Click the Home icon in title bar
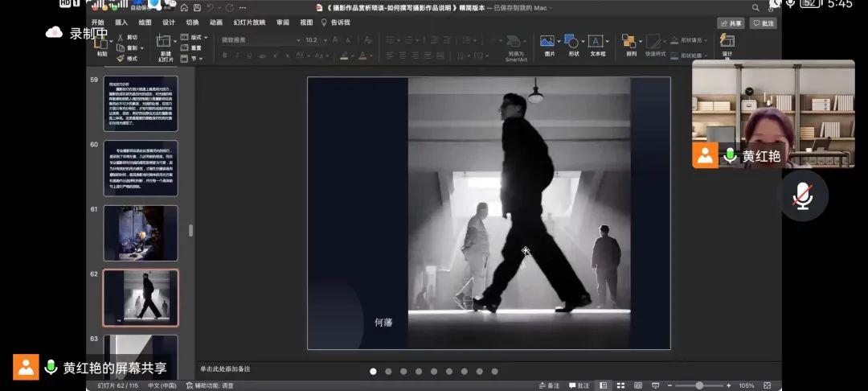 [x=184, y=7]
